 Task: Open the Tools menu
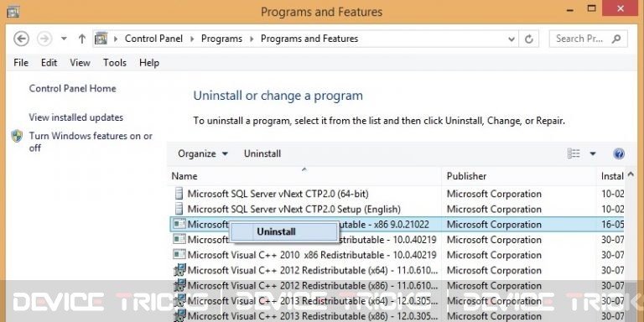[x=115, y=62]
